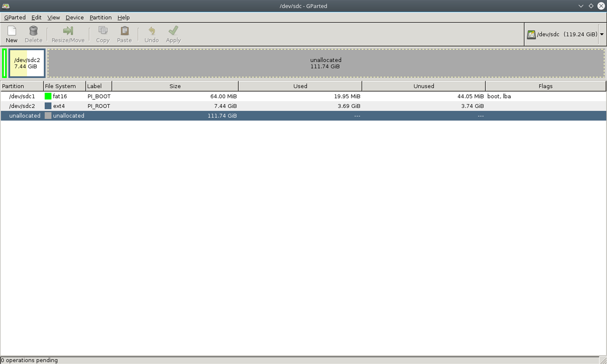This screenshot has width=607, height=364.
Task: Click the Resize/Move toolbar icon
Action: [68, 31]
